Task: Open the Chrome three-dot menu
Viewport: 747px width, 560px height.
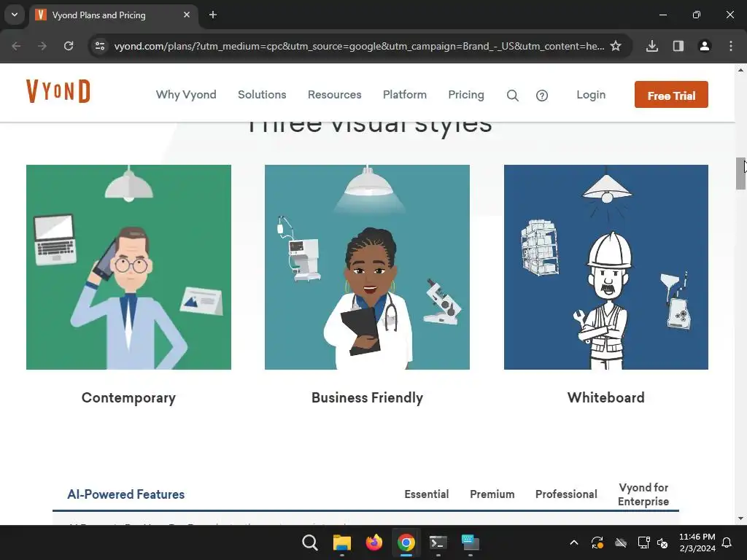Action: (x=731, y=46)
